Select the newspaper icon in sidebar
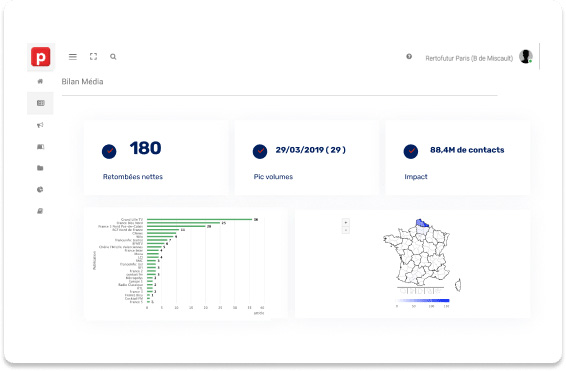Image resolution: width=566 pixels, height=371 pixels. point(40,103)
